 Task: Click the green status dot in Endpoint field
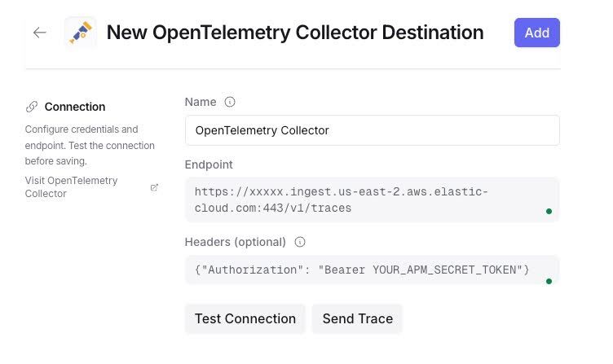[549, 211]
